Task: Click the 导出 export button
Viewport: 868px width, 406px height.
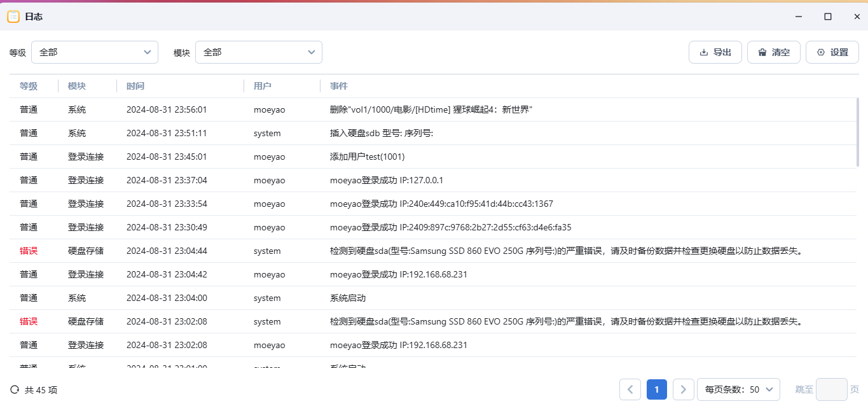Action: click(x=715, y=52)
